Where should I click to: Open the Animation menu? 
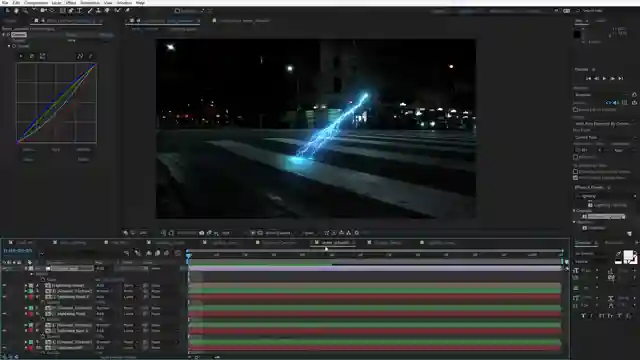coord(90,2)
